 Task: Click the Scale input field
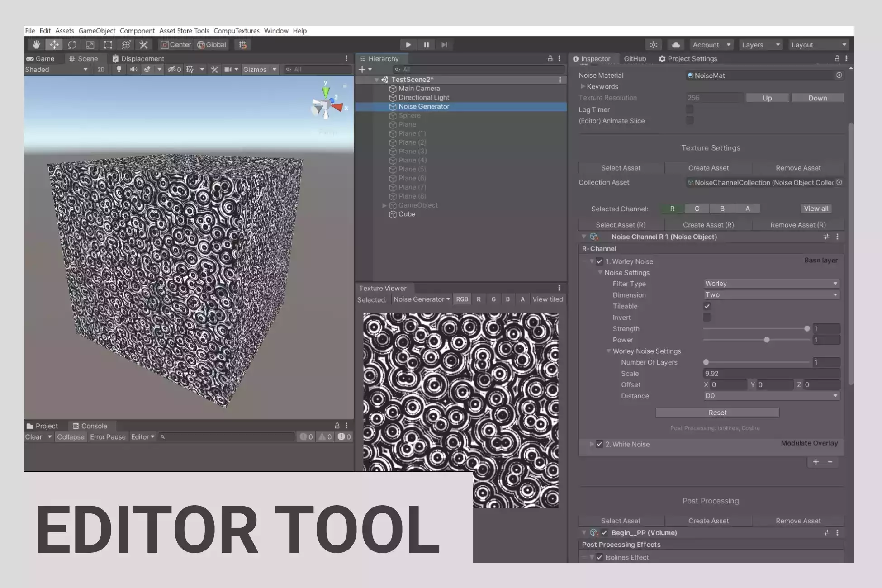click(x=771, y=374)
